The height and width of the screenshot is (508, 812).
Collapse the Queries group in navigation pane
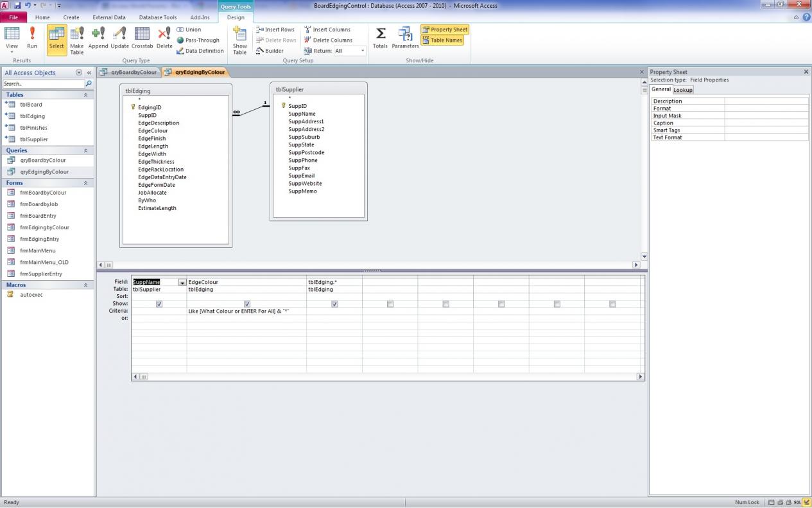(x=86, y=151)
